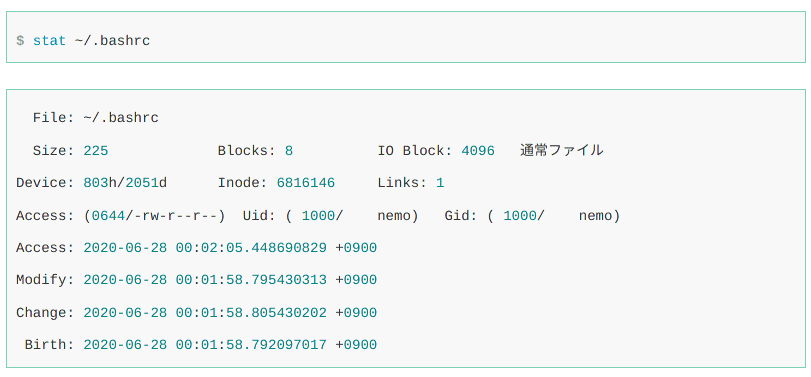Click the Uid value 1000
Image resolution: width=811 pixels, height=377 pixels.
(318, 216)
